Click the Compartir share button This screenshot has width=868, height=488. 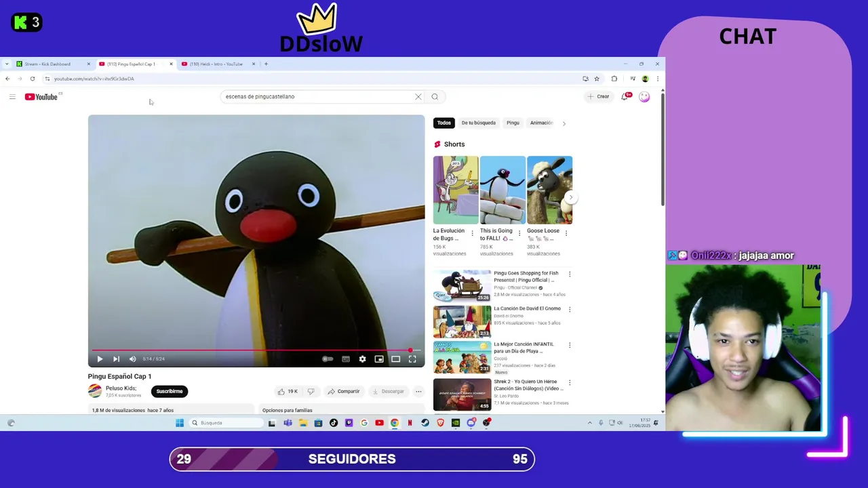coord(343,391)
